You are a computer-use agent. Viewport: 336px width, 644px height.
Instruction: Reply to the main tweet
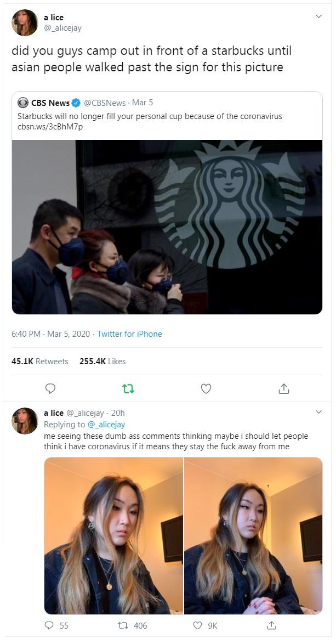(x=50, y=388)
